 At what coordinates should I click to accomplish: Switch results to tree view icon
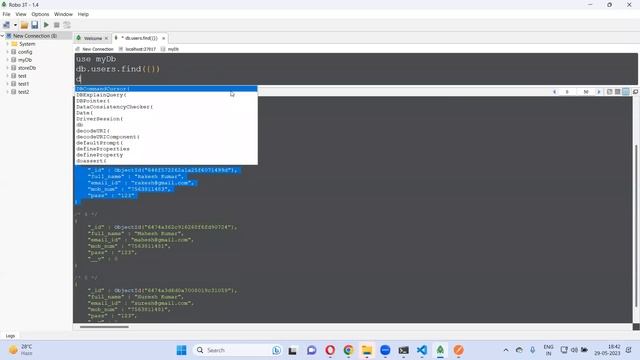tap(610, 92)
